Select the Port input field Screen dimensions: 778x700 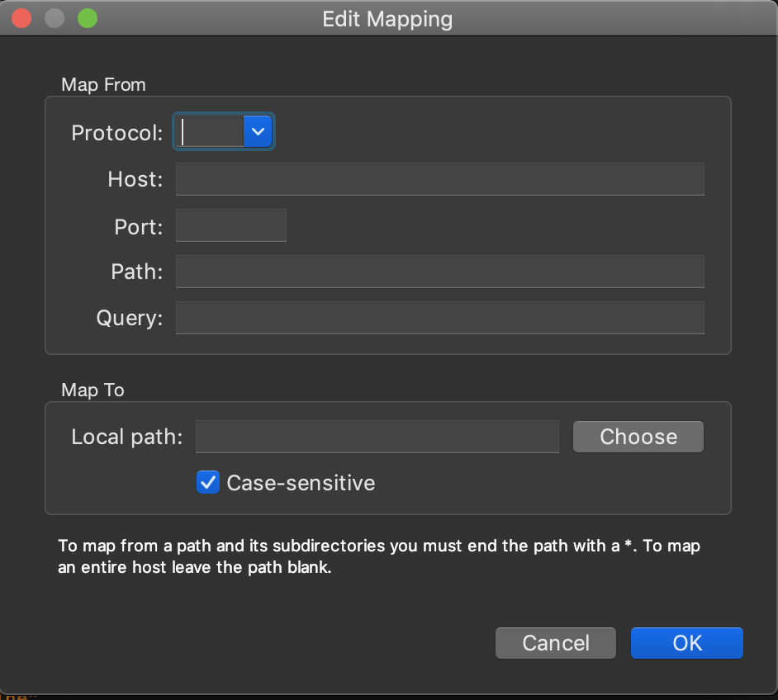tap(231, 225)
